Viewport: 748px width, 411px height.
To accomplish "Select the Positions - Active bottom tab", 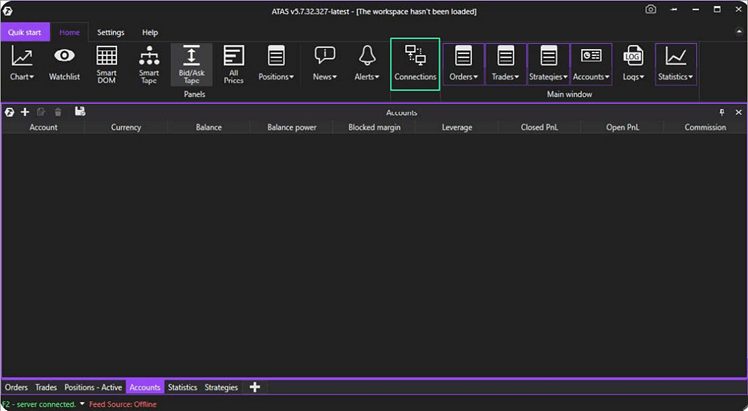I will [93, 387].
